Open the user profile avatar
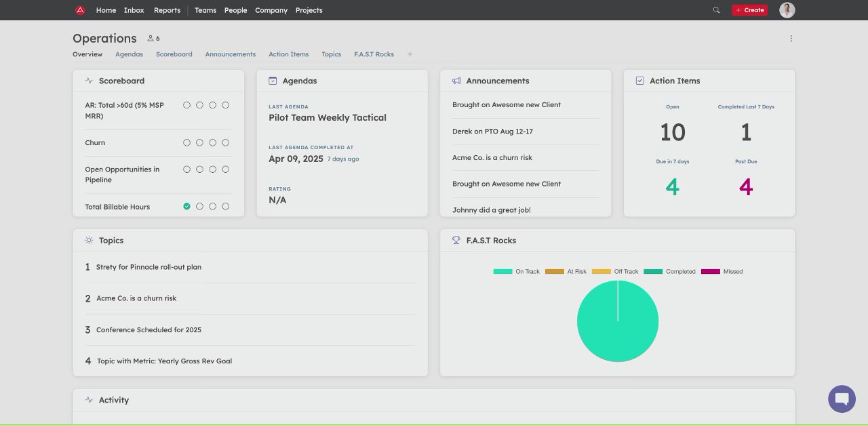Viewport: 868px width, 425px height. coord(787,10)
